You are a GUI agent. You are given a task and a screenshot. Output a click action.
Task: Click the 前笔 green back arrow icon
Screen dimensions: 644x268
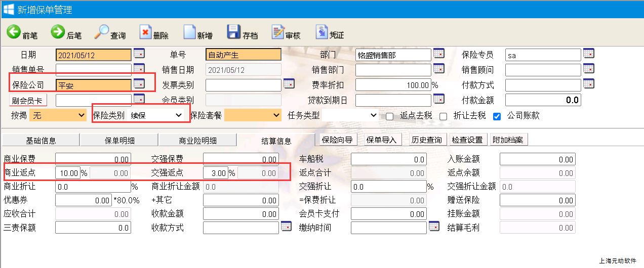(x=14, y=32)
